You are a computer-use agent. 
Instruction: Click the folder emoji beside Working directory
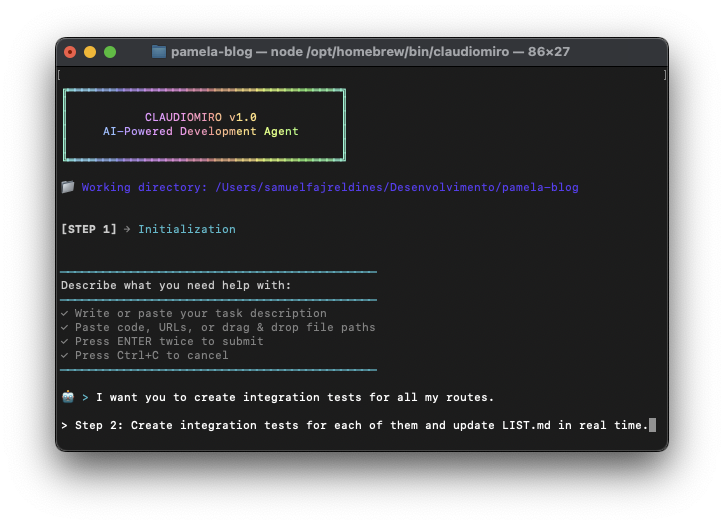67,187
